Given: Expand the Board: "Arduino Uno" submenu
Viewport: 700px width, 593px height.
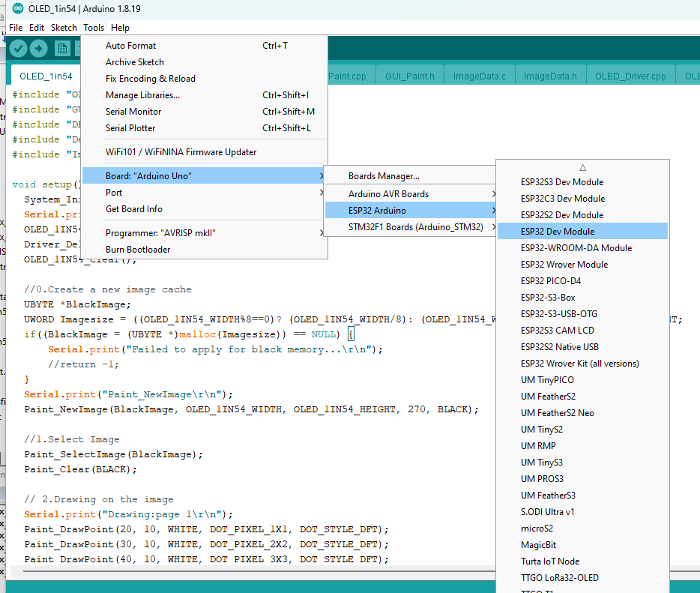Looking at the screenshot, I should (x=205, y=176).
